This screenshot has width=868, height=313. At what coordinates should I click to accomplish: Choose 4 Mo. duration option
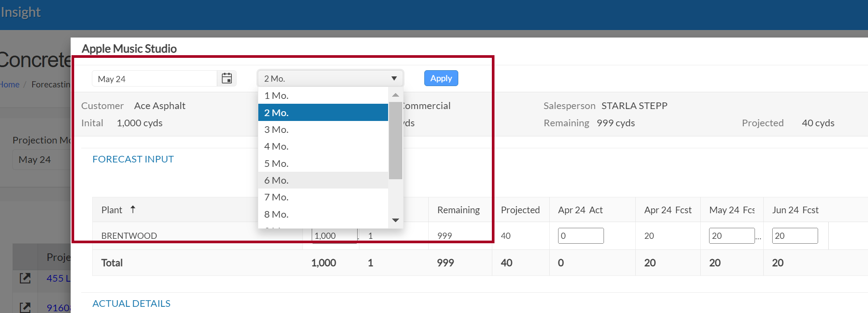click(x=323, y=146)
